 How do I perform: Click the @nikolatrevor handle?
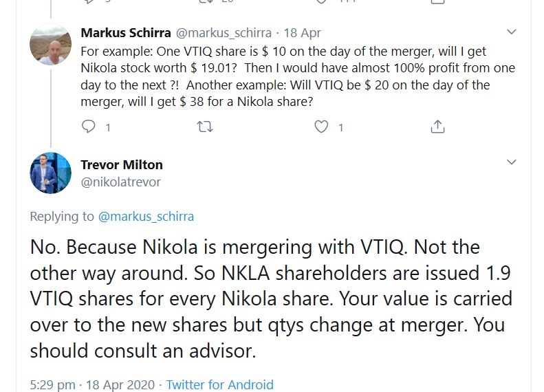coord(120,182)
